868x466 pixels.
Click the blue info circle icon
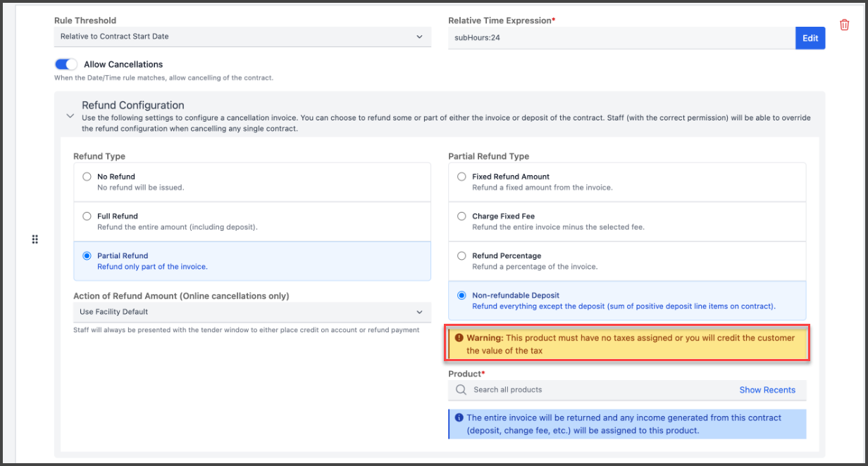tap(459, 417)
